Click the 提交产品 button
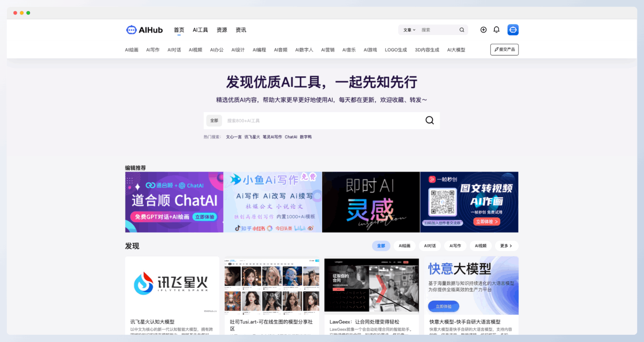This screenshot has width=644, height=342. pyautogui.click(x=504, y=49)
